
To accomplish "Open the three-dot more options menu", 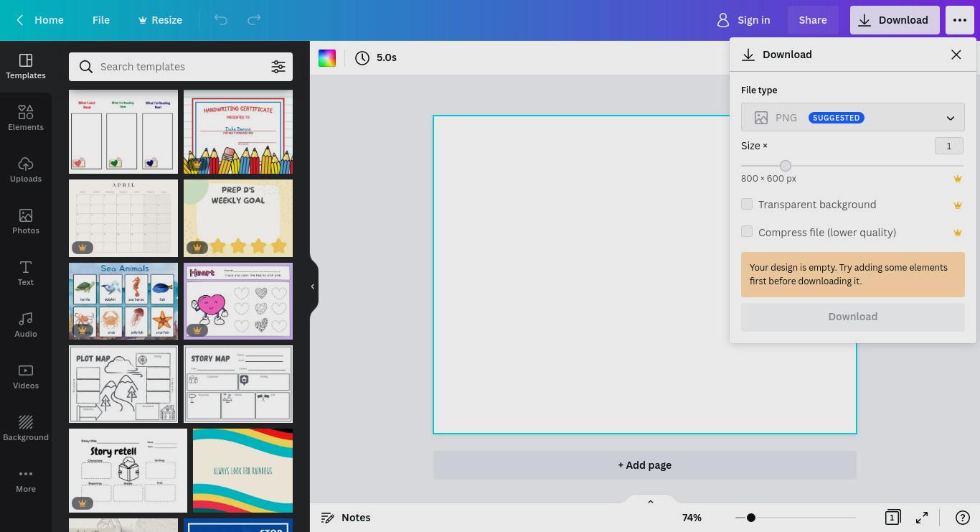I will [x=960, y=20].
